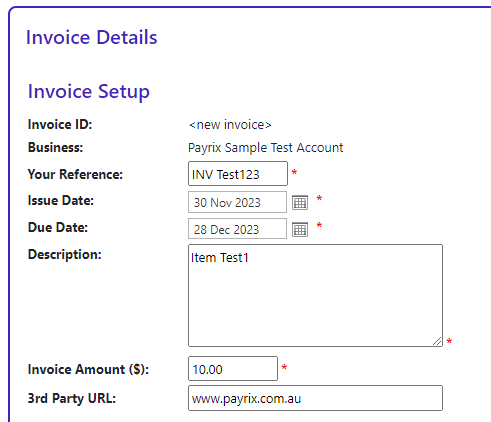Click the Issue Date label
This screenshot has width=491, height=422.
61,200
